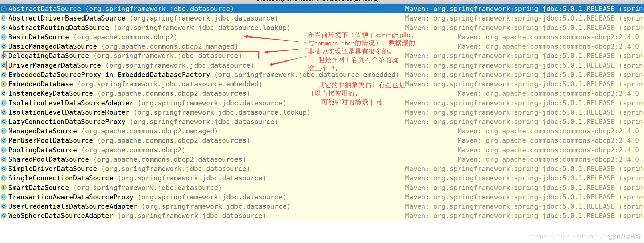
Task: Click the class icon beside InstanceKeyDataSource
Action: [x=3, y=93]
